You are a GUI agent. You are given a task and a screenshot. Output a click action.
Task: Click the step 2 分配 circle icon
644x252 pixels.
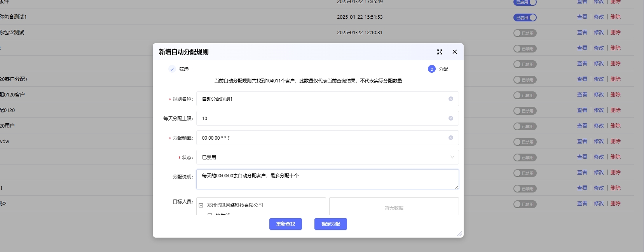point(431,69)
